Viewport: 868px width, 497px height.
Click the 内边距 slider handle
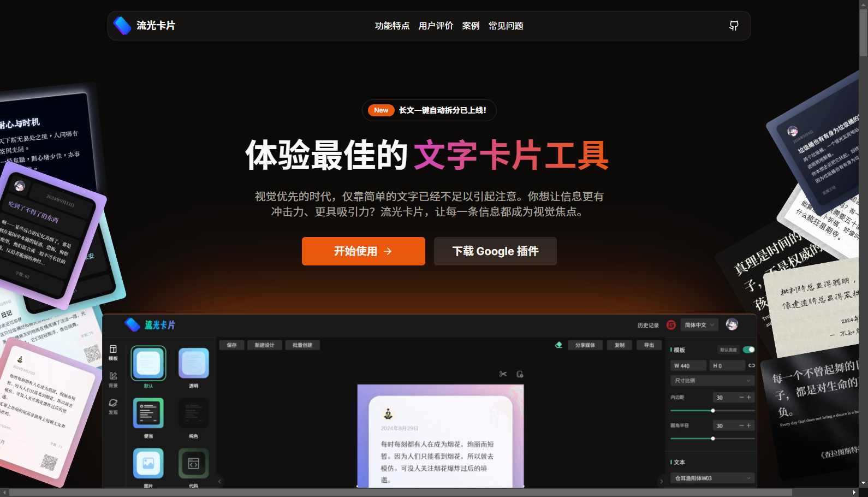pos(713,410)
